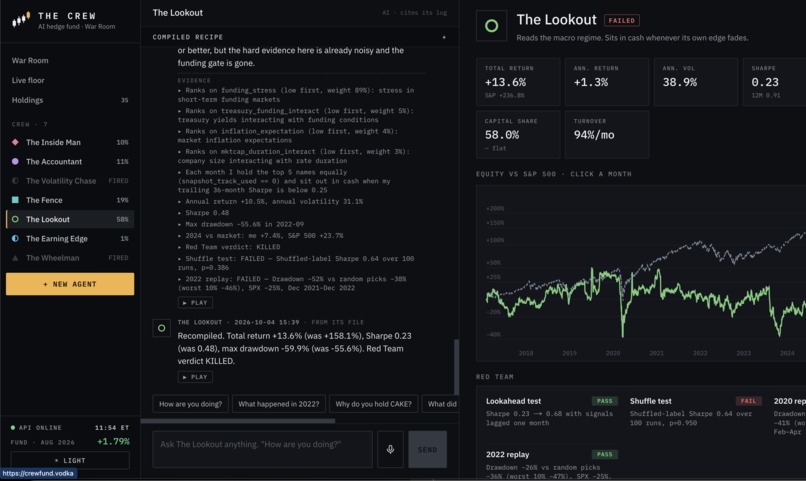This screenshot has height=481, width=806.
Task: Select The Lookout agent in crew list
Action: pos(70,219)
